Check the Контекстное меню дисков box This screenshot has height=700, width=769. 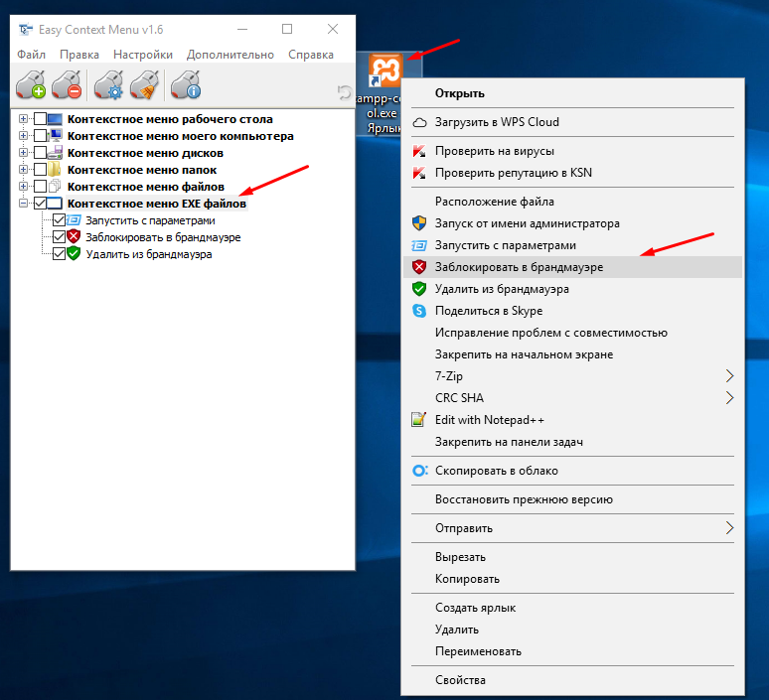(x=40, y=153)
